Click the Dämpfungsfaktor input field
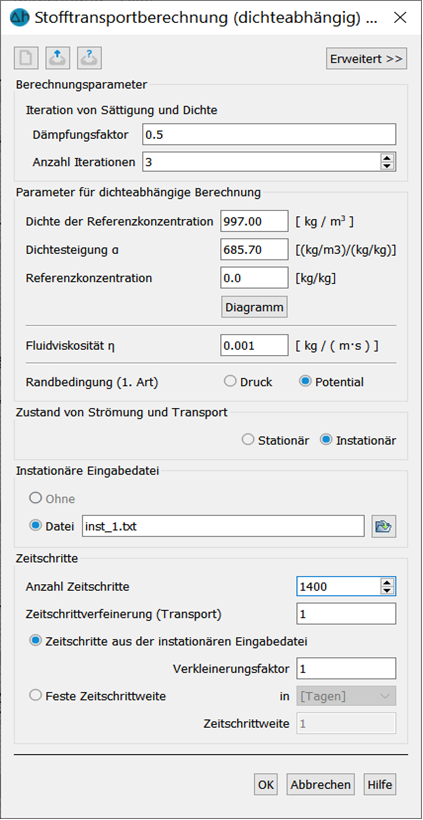 (x=269, y=134)
